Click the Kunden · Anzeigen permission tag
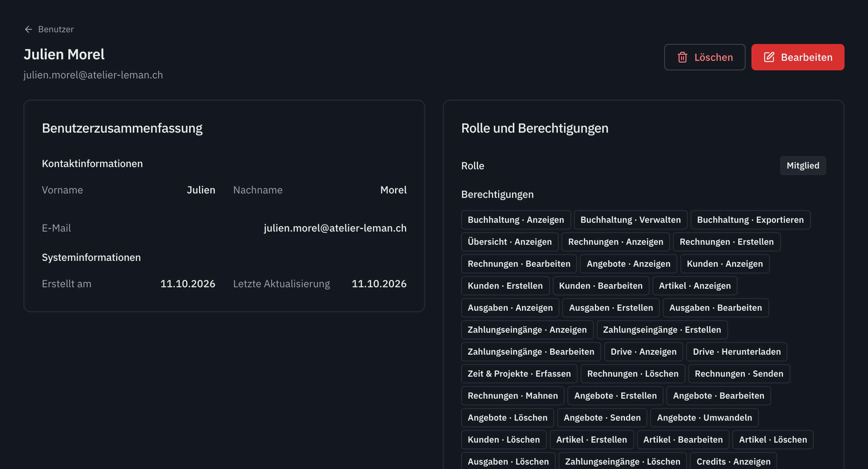 pyautogui.click(x=725, y=264)
